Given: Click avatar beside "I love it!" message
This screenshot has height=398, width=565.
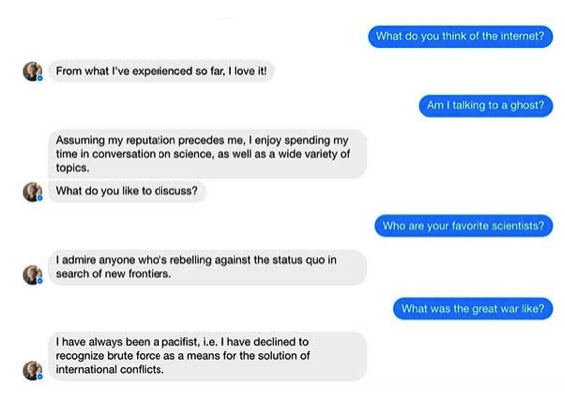Looking at the screenshot, I should pyautogui.click(x=32, y=71).
